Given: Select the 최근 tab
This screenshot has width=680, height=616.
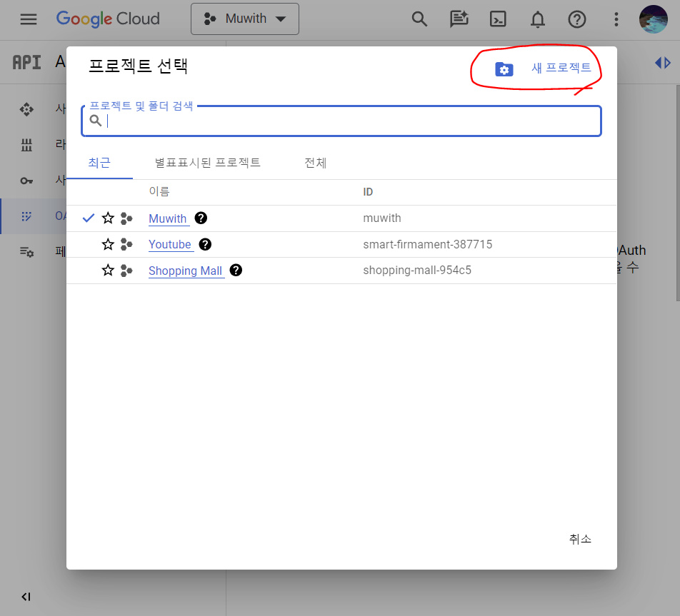Looking at the screenshot, I should tap(99, 163).
